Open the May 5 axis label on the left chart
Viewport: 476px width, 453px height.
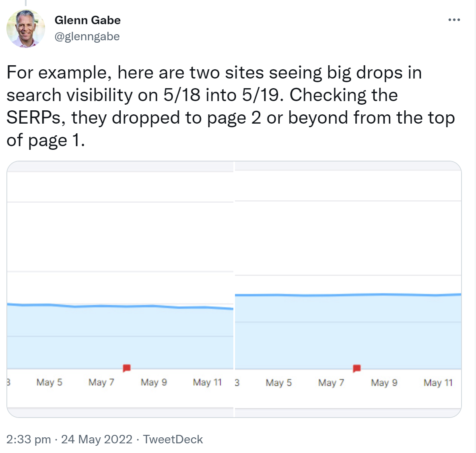[49, 383]
